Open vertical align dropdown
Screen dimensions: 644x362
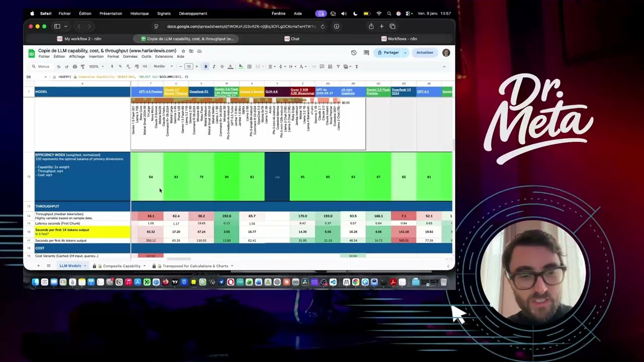tap(282, 66)
